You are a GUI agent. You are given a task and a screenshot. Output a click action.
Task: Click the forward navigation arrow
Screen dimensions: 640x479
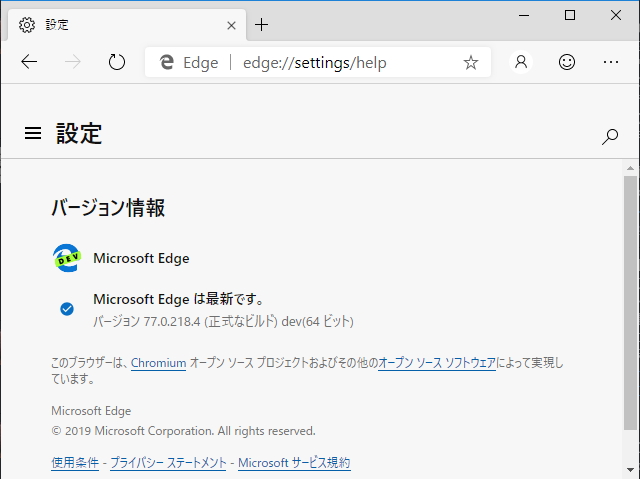coord(73,62)
